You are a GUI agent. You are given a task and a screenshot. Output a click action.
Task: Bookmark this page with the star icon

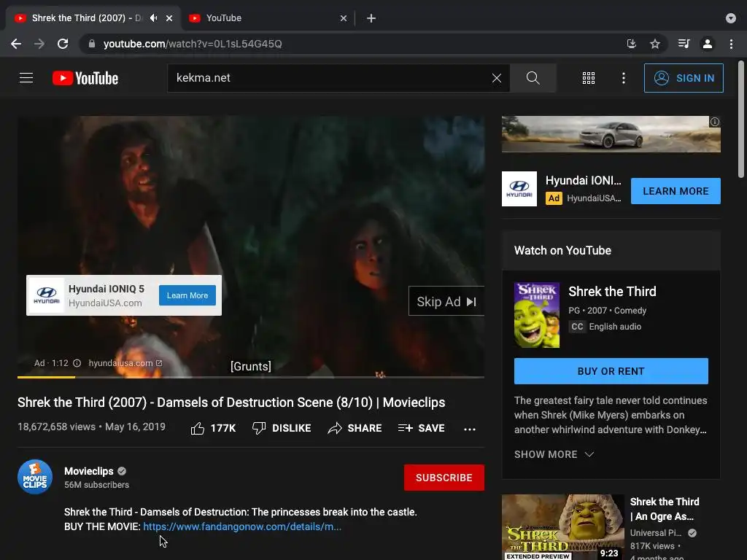655,44
